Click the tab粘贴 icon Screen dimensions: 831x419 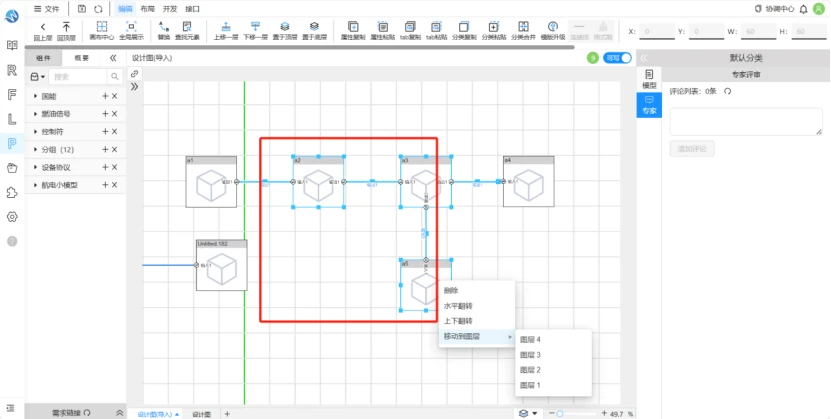coord(436,26)
